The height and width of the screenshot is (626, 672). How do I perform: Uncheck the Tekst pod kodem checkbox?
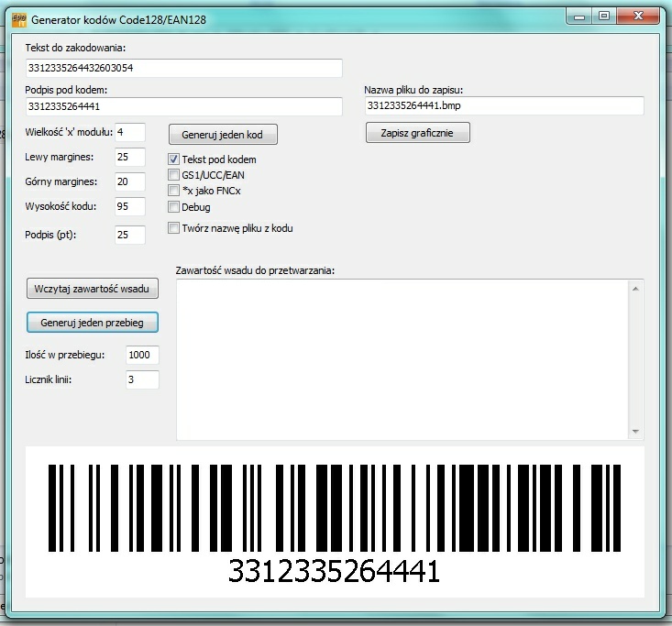[174, 159]
